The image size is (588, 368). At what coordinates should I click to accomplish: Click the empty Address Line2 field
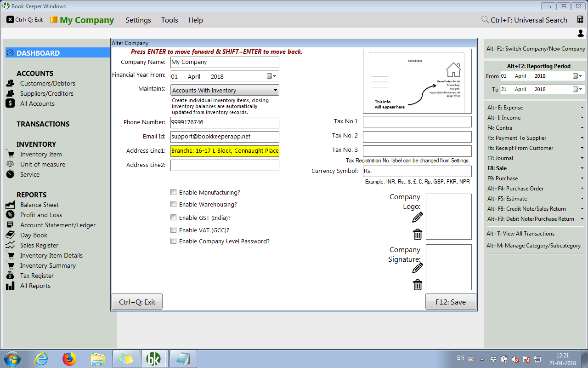(225, 165)
